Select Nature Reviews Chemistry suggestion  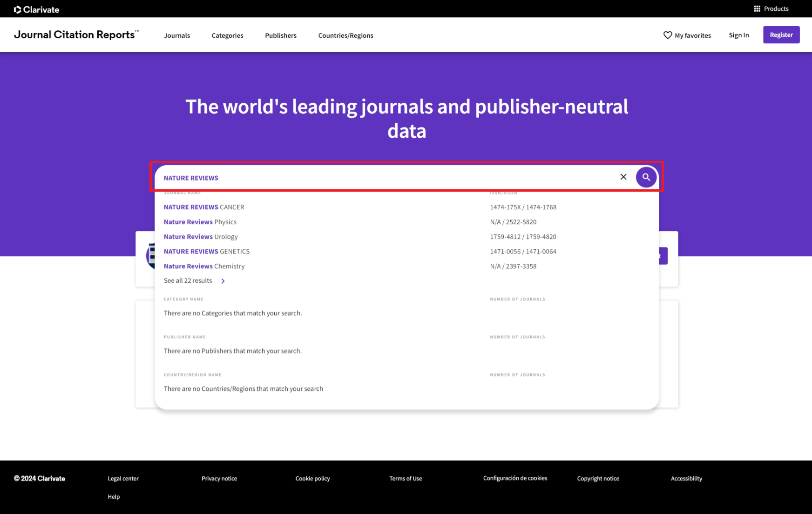tap(204, 266)
